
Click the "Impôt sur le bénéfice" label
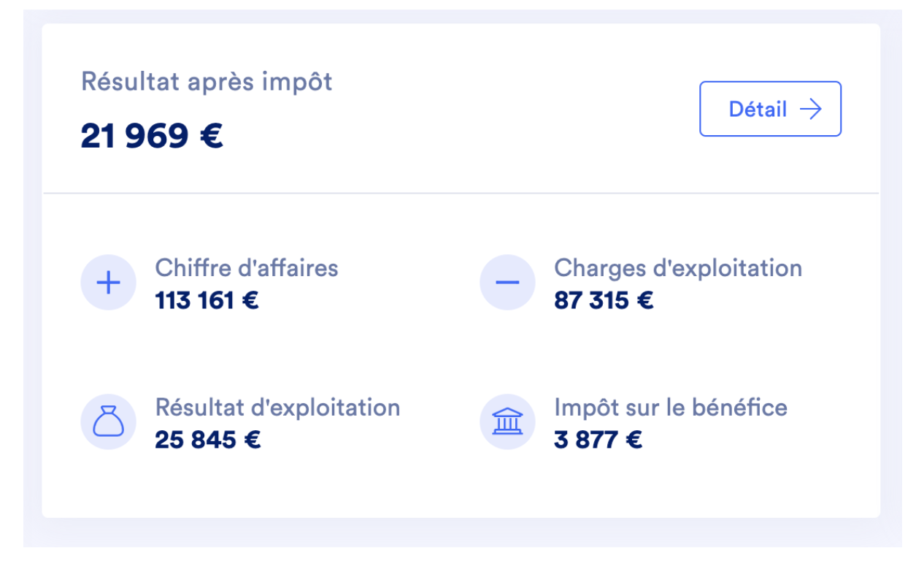tap(671, 407)
